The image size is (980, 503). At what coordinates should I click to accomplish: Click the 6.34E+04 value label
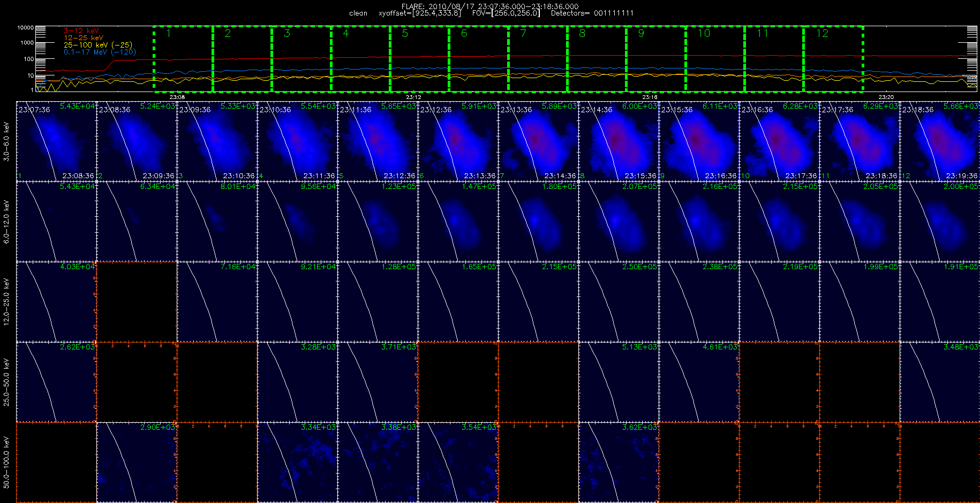tap(158, 187)
